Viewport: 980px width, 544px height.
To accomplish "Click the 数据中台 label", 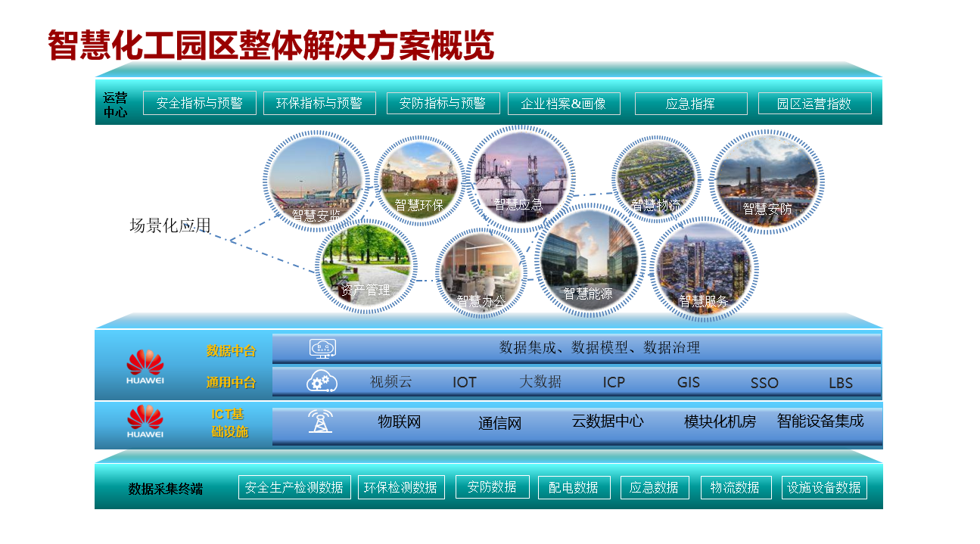I will 231,351.
